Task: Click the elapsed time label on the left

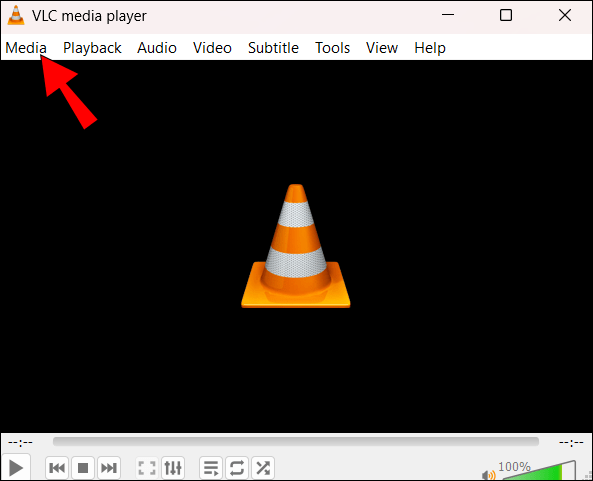Action: click(20, 442)
